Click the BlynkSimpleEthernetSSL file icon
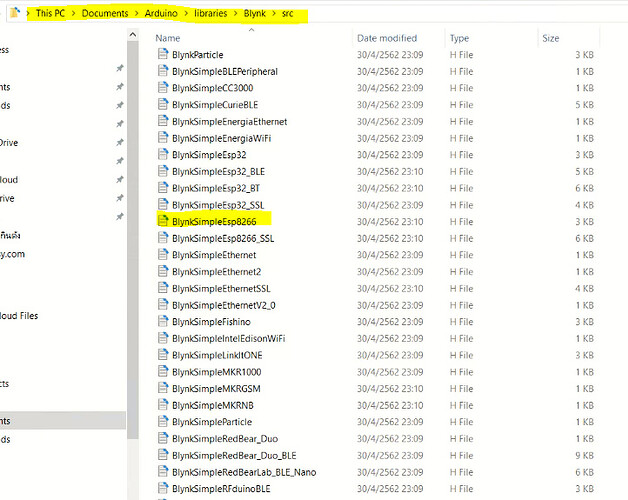Screen dimensions: 628x500 coord(163,288)
